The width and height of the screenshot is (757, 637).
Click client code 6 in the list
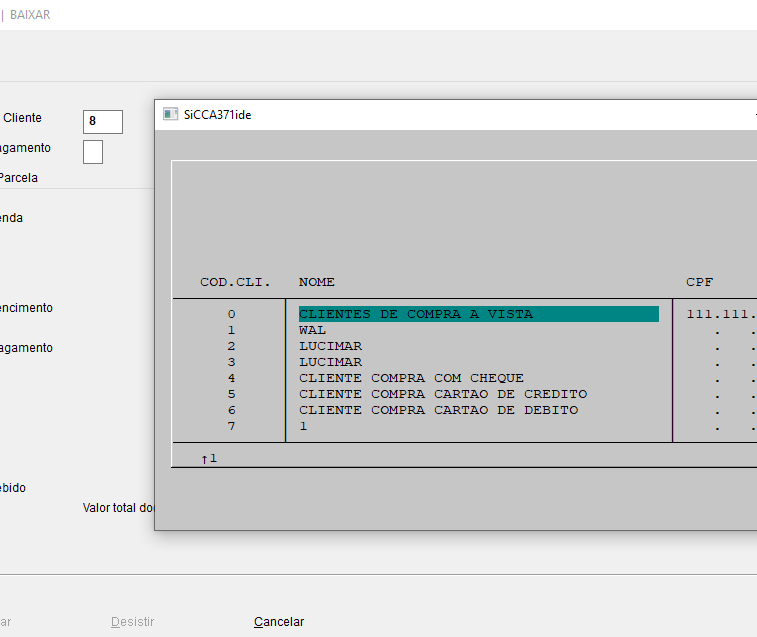232,410
